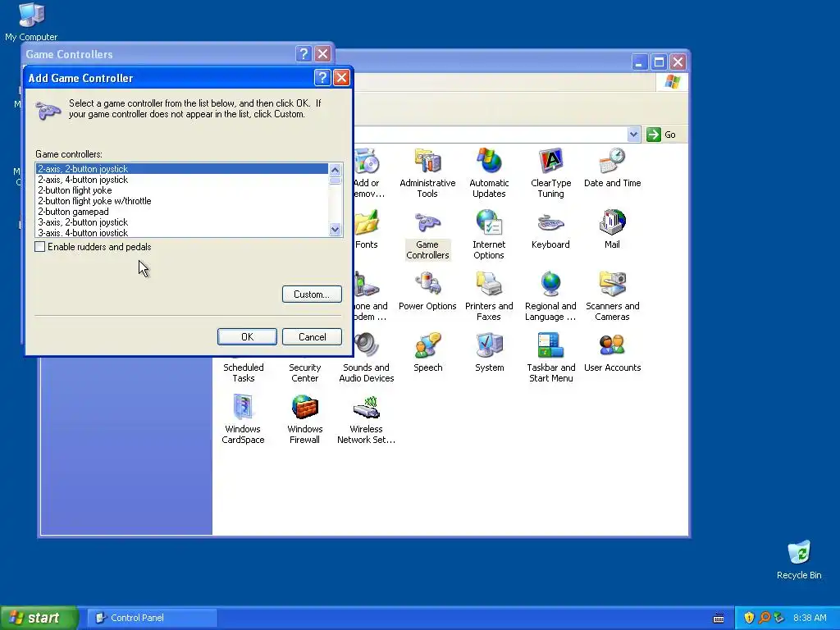Screen dimensions: 840x630
Task: Select 2-button flight yoke w/throttle
Action: click(x=182, y=201)
